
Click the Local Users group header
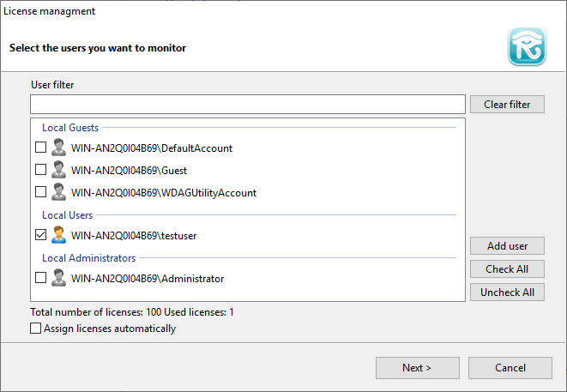pos(67,215)
